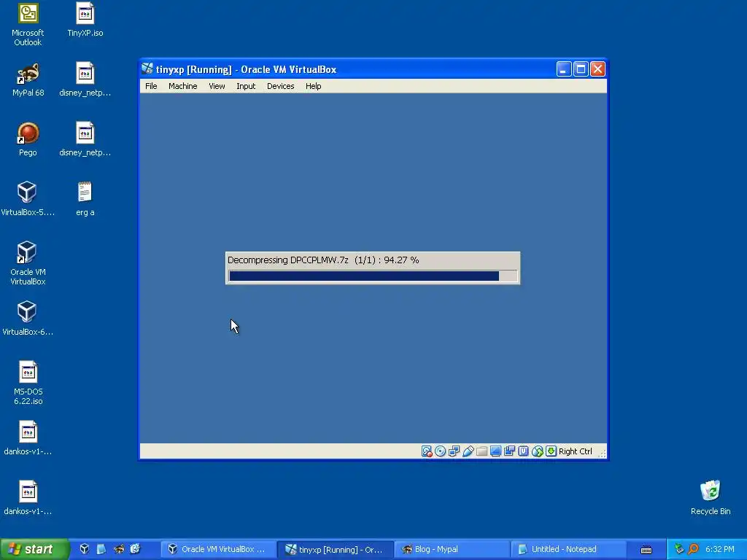Select the 'erg a' text file icon

(85, 199)
